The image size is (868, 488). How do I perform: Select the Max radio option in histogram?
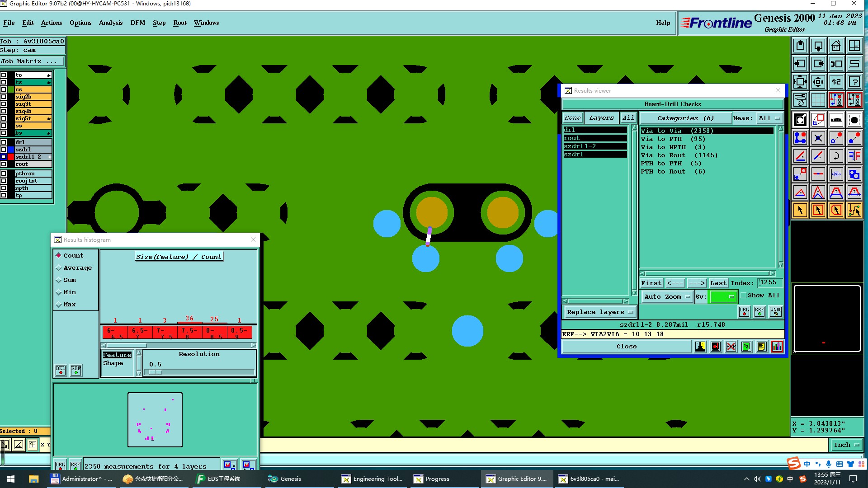click(x=59, y=305)
